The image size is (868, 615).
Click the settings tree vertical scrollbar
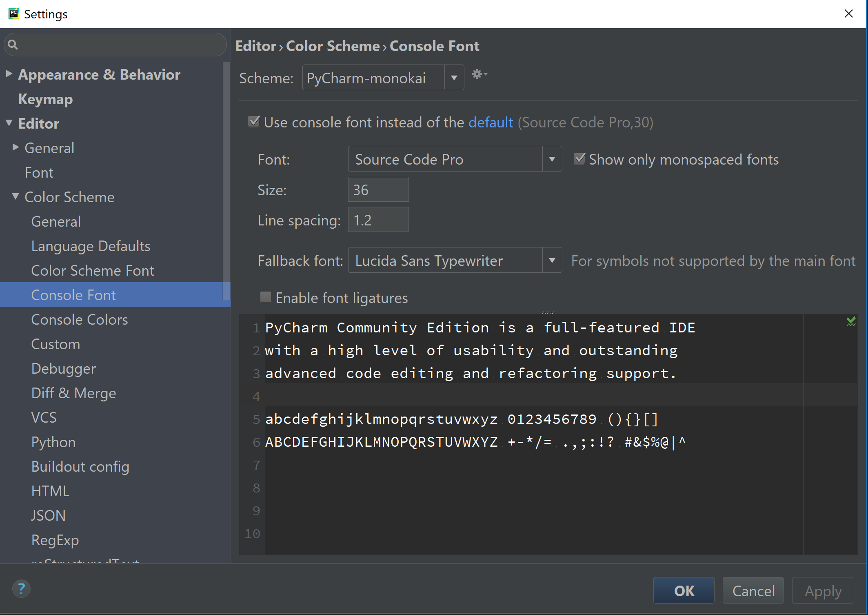(226, 182)
